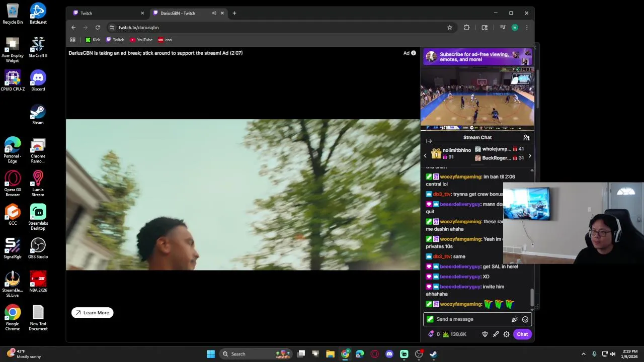Screen dimensions: 644x362
Task: Launch the Steam desktop shortcut
Action: (x=38, y=114)
